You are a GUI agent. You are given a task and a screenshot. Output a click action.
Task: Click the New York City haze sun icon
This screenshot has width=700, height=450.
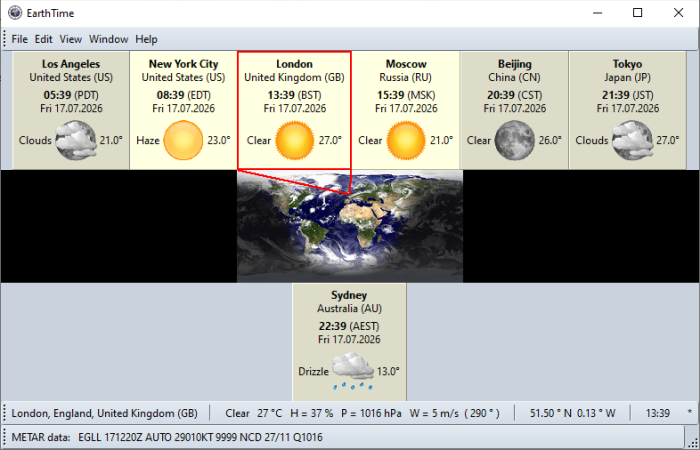point(183,140)
